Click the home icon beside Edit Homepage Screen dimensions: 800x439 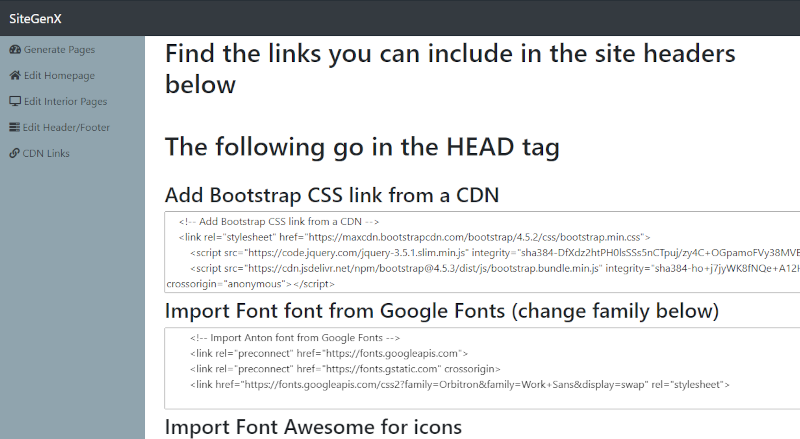(15, 76)
